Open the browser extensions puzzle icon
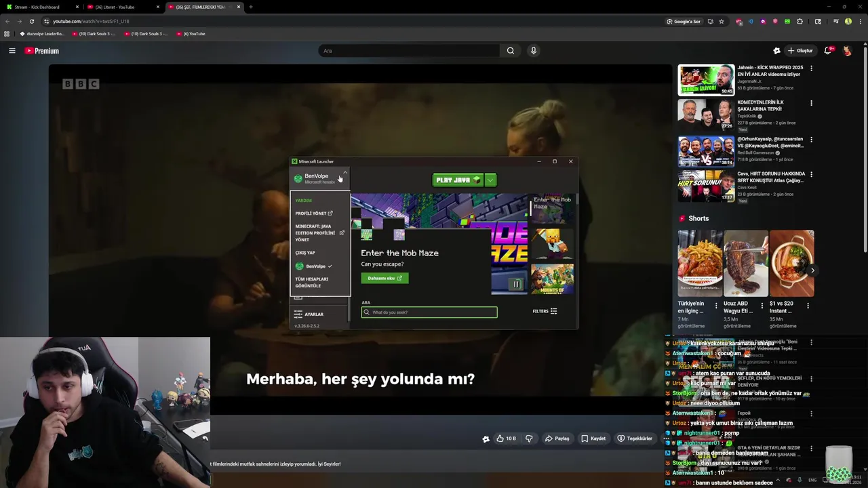This screenshot has width=868, height=488. (x=800, y=21)
